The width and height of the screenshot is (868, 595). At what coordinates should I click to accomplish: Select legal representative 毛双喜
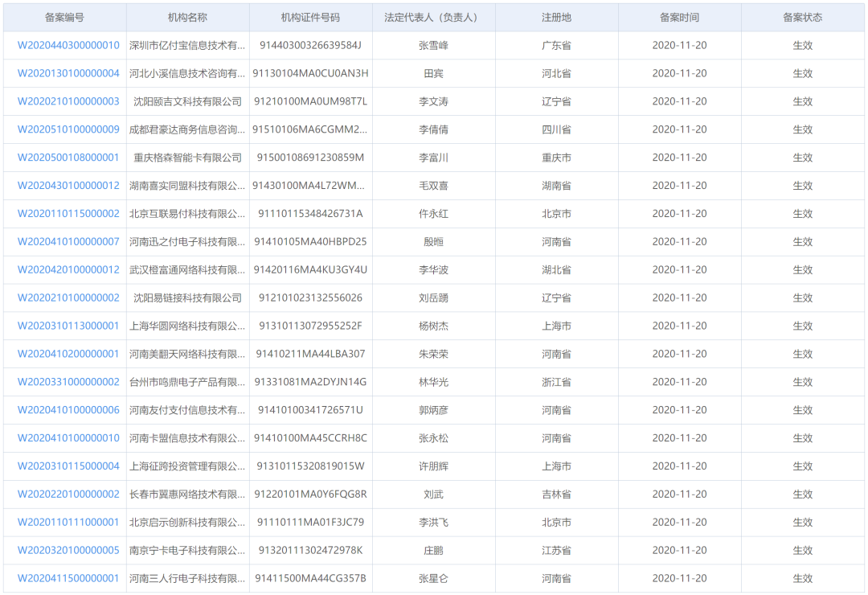(433, 186)
